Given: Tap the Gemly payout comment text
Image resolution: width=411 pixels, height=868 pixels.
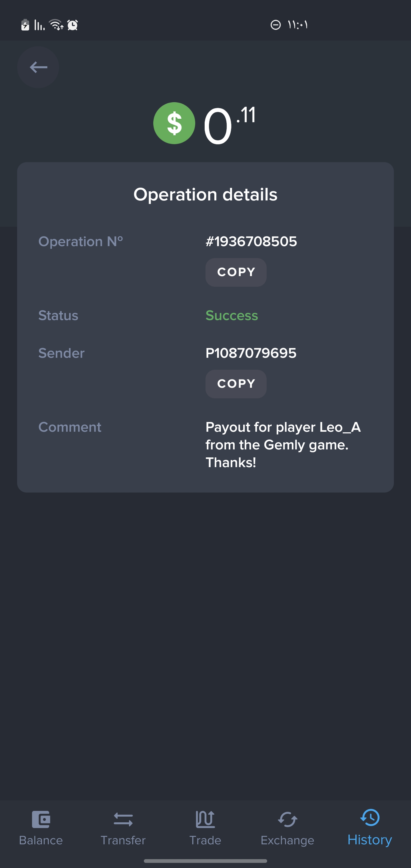Looking at the screenshot, I should (x=283, y=445).
